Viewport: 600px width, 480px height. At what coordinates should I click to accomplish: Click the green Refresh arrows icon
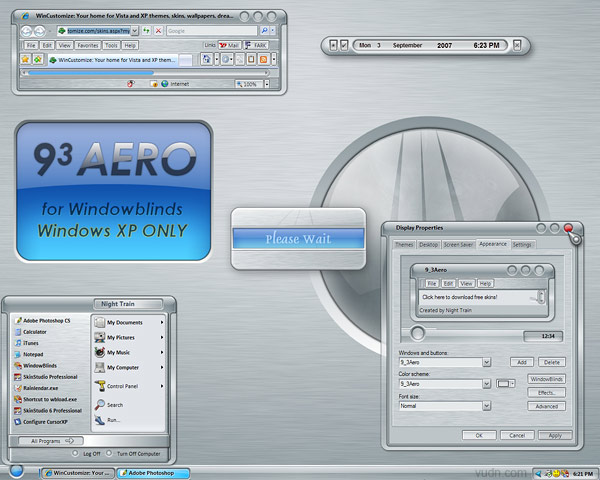(x=146, y=31)
